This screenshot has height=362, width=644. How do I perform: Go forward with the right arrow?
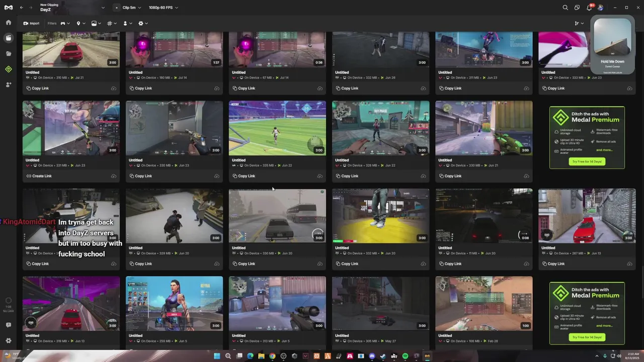30,8
